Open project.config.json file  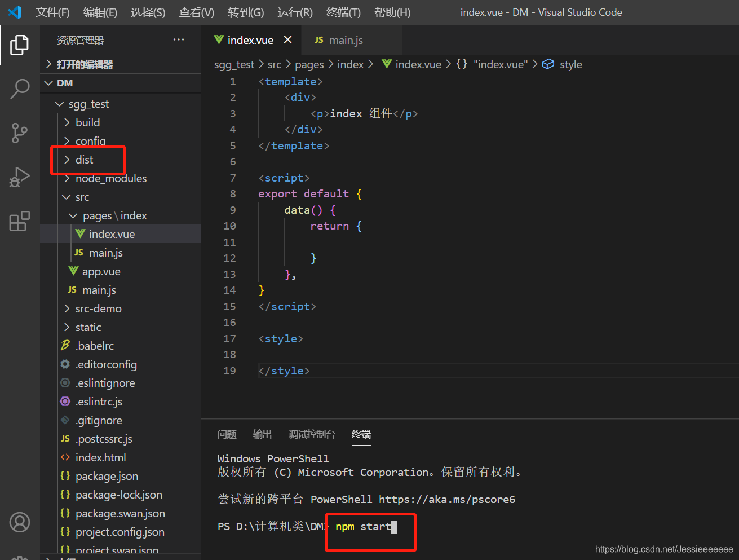[x=120, y=532]
